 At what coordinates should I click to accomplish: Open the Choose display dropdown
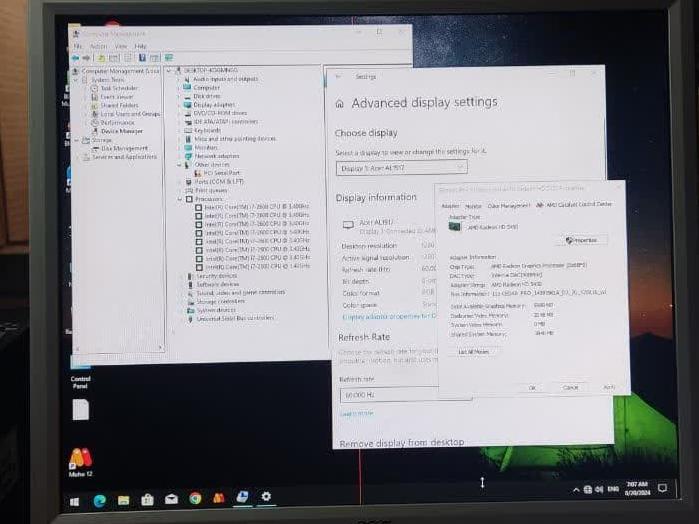coord(402,168)
